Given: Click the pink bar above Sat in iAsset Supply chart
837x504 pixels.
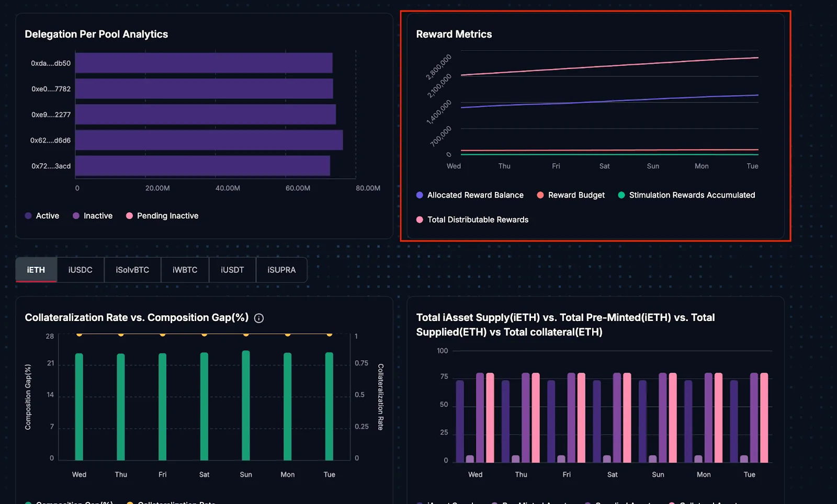Looking at the screenshot, I should (x=627, y=418).
